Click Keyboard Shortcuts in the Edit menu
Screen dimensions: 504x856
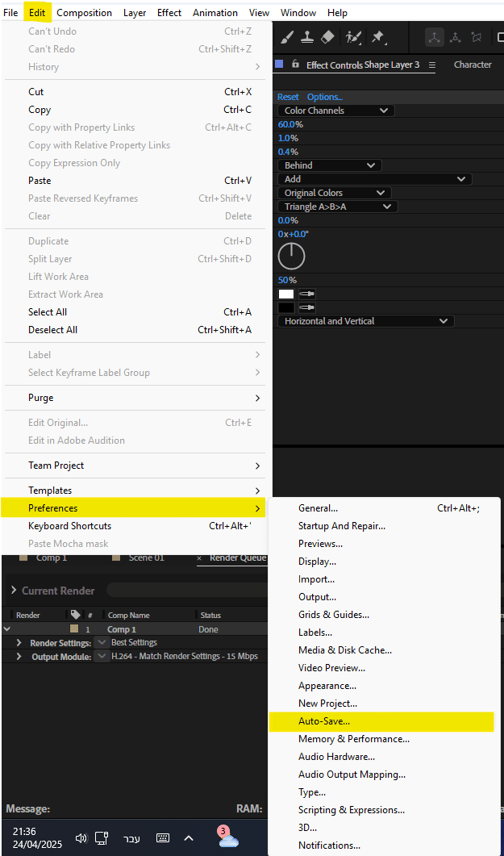[69, 526]
